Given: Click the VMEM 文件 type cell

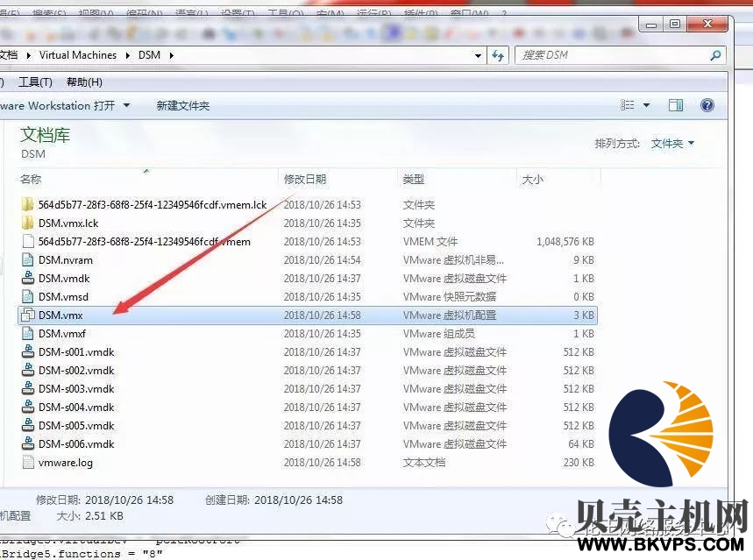Looking at the screenshot, I should tap(430, 242).
